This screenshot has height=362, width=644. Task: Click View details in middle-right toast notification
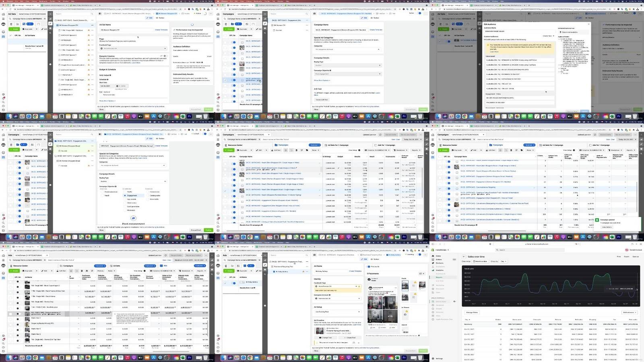tap(607, 227)
